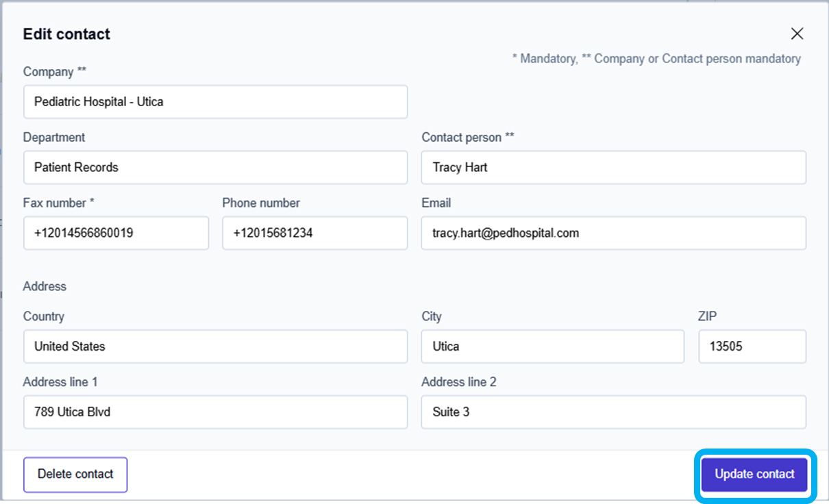Open the Country field
The image size is (829, 504).
215,346
